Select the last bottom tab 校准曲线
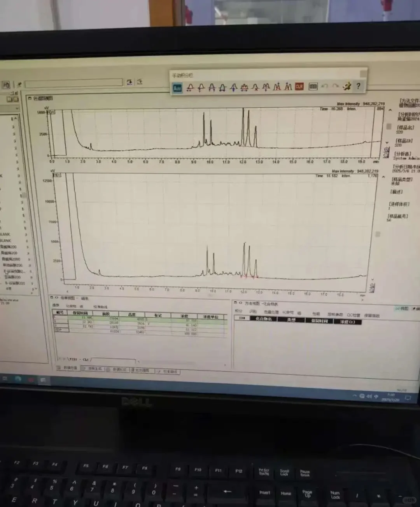The image size is (420, 507). pyautogui.click(x=168, y=372)
